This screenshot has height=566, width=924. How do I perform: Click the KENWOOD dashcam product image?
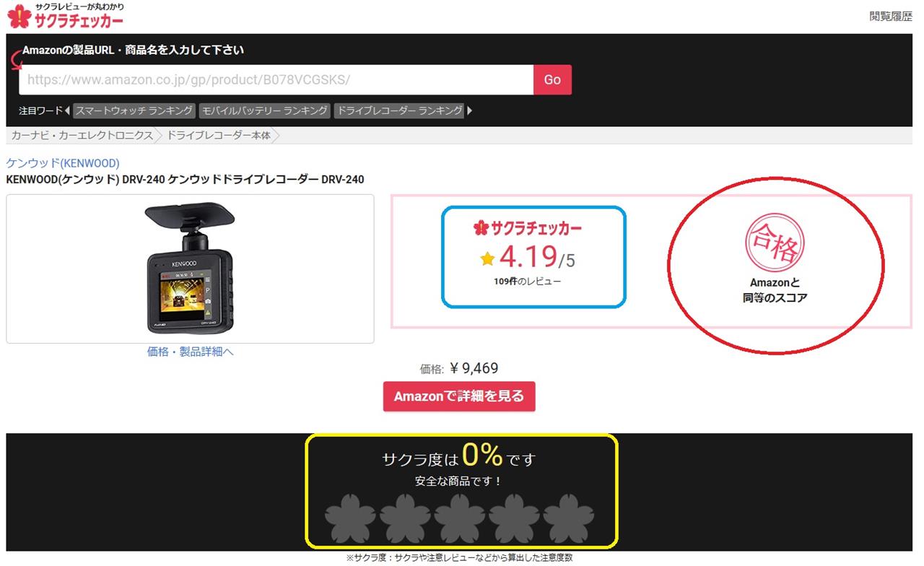tap(190, 269)
